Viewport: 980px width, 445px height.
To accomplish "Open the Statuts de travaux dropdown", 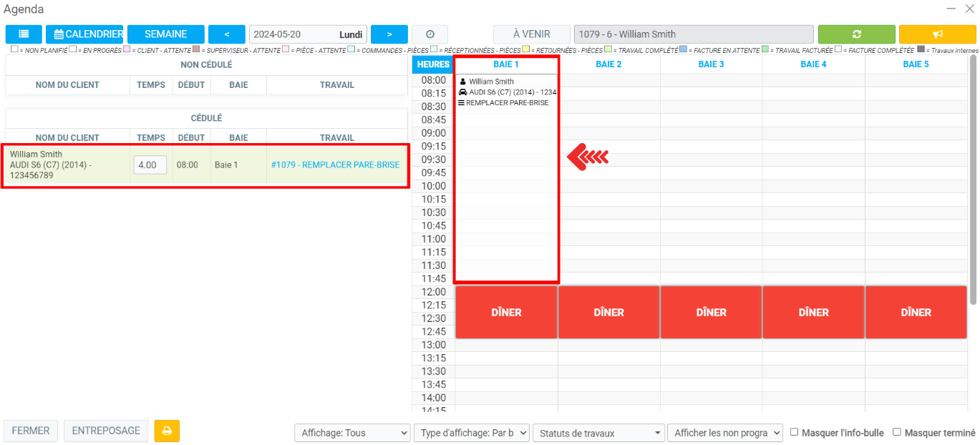I will [599, 433].
